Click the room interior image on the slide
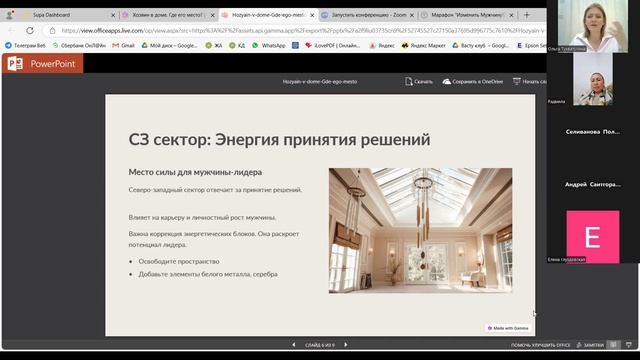640x360 pixels. 420,231
